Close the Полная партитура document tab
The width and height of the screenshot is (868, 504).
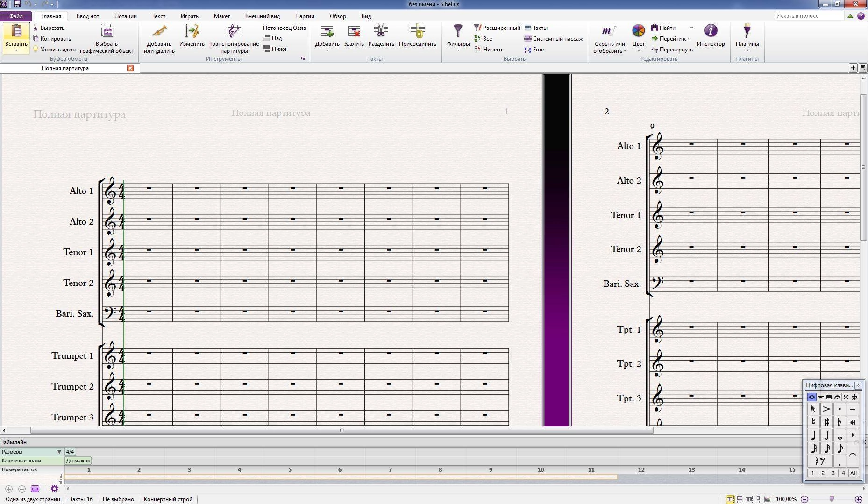click(x=130, y=68)
